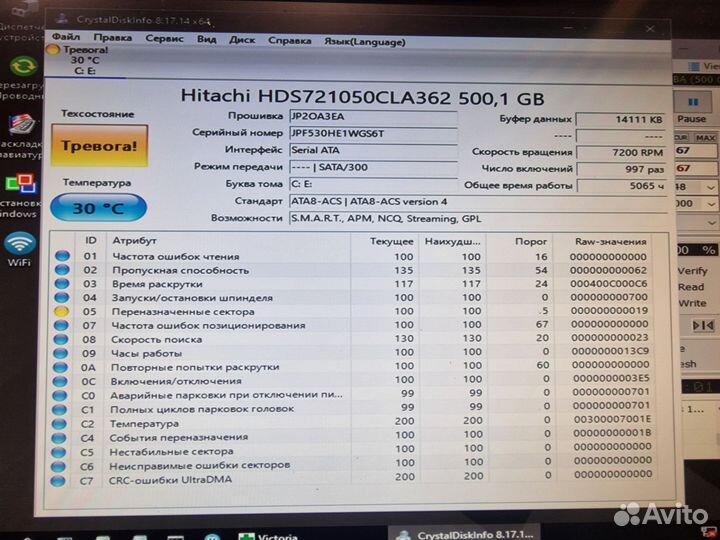Click the yellow status dot for Переназначенные сектора
The image size is (720, 540).
coord(61,311)
